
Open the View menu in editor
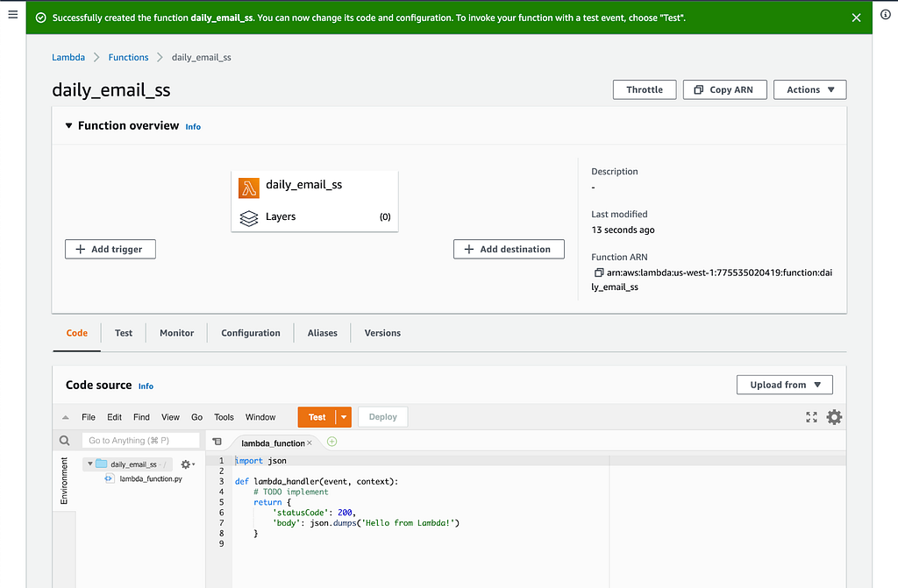click(170, 417)
